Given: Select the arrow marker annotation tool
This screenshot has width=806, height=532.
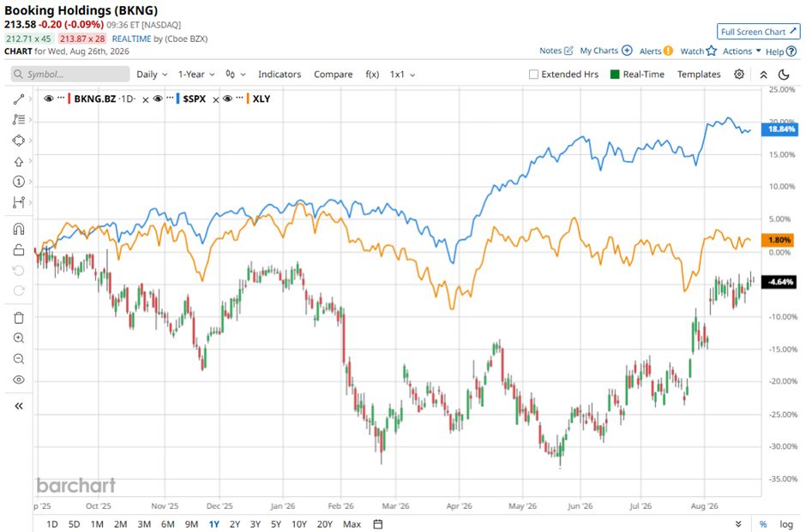Looking at the screenshot, I should (19, 161).
